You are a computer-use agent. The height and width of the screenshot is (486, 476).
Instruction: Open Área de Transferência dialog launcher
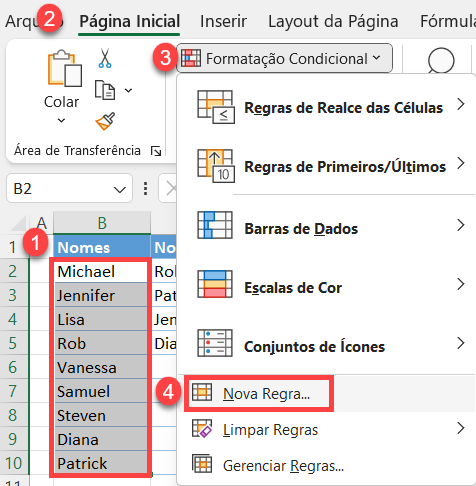coord(156,151)
